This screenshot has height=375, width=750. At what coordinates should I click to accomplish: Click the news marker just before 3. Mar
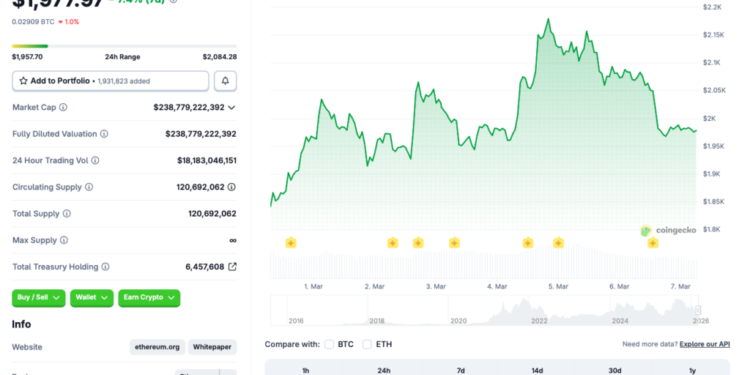[x=418, y=243]
